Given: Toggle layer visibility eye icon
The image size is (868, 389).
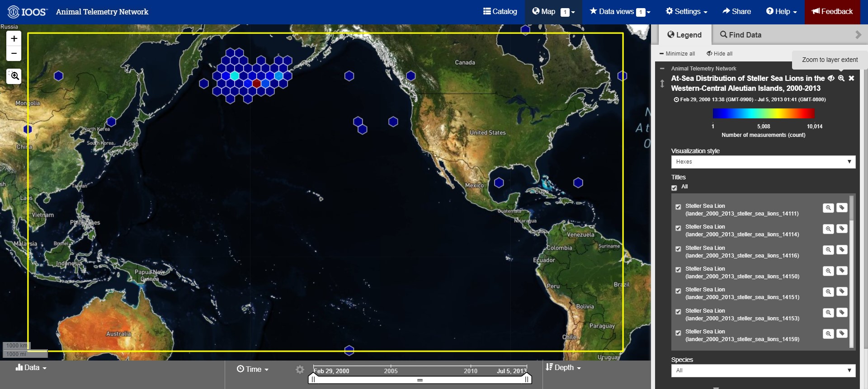Looking at the screenshot, I should click(x=831, y=78).
